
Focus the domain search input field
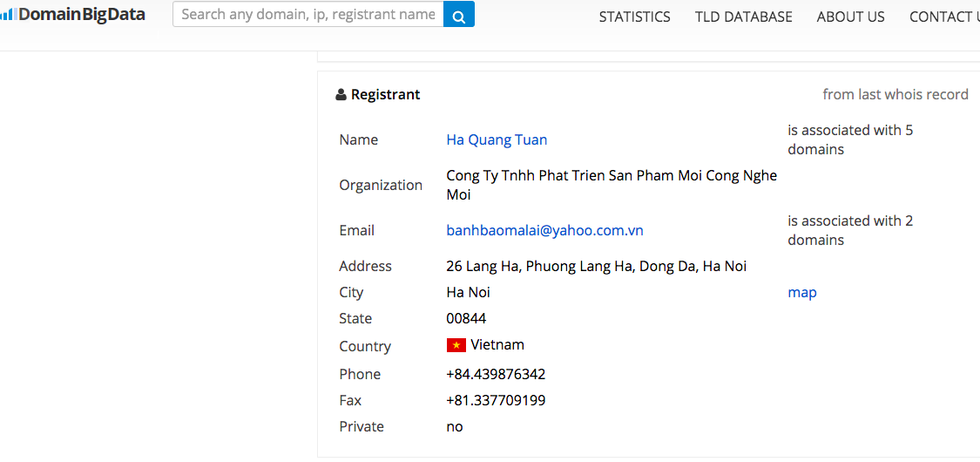pos(308,14)
